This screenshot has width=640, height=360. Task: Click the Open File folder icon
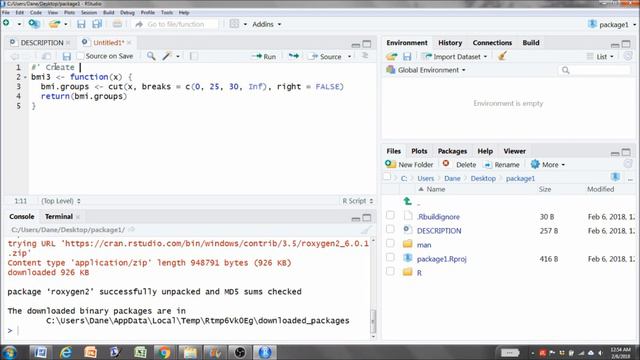click(x=54, y=24)
